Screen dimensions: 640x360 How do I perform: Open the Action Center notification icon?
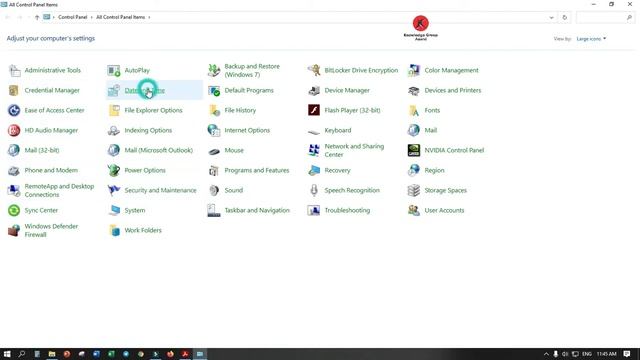point(627,354)
